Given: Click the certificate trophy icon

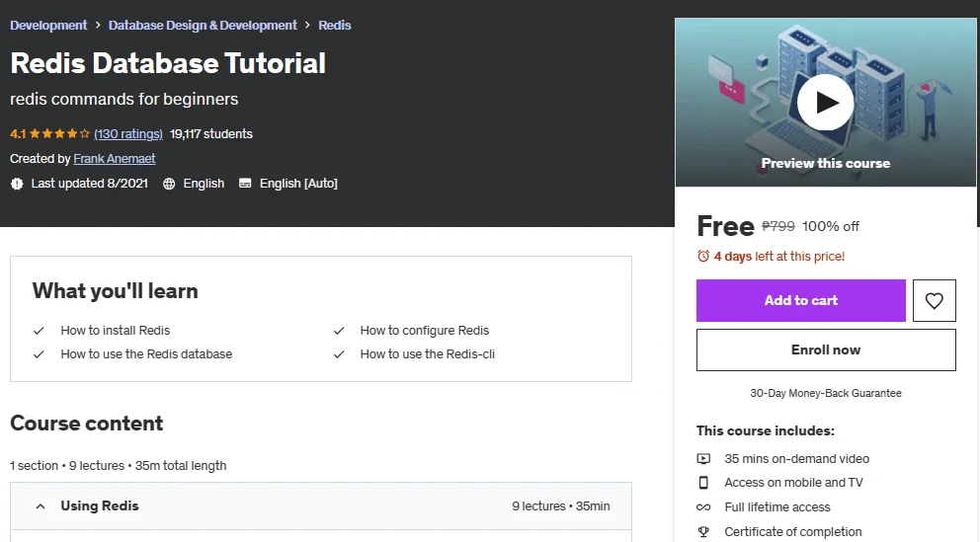Looking at the screenshot, I should pyautogui.click(x=703, y=532).
